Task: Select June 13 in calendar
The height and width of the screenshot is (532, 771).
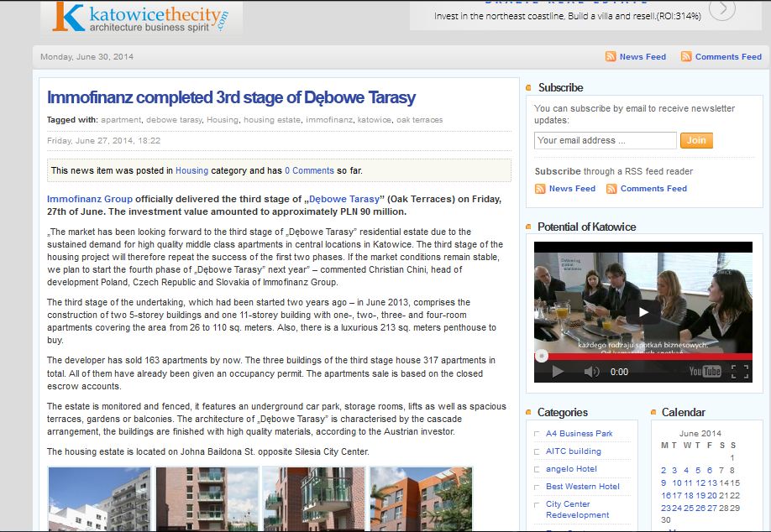Action: (x=712, y=483)
